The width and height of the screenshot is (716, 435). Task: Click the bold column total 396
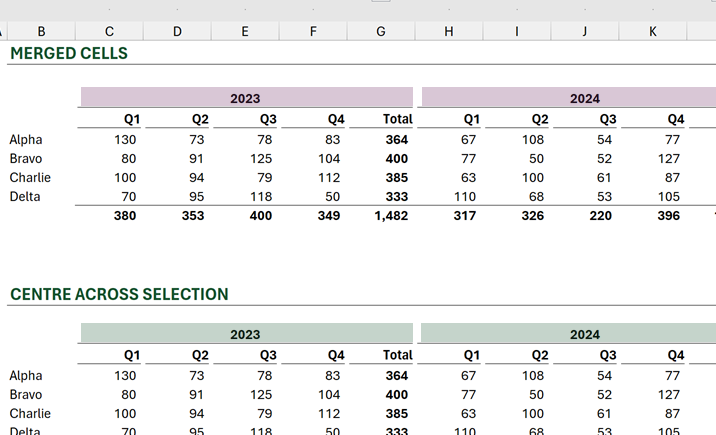pyautogui.click(x=669, y=216)
